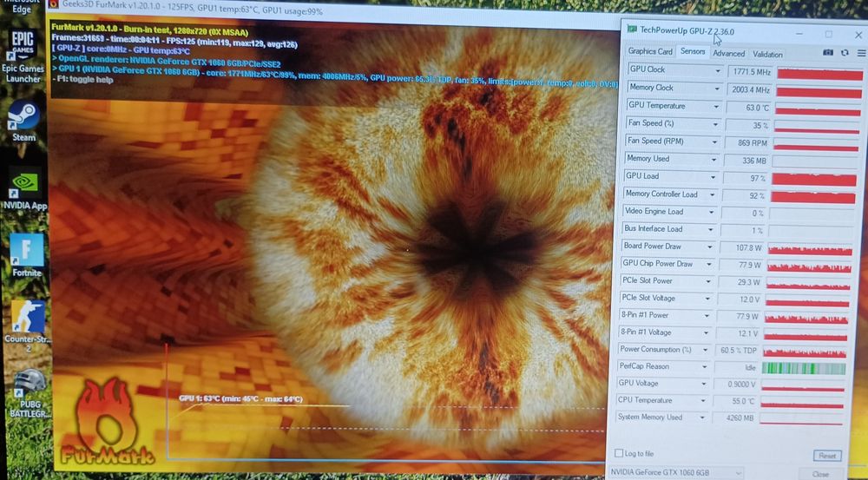Image resolution: width=868 pixels, height=480 pixels.
Task: Open the GPU-Z hamburger menu icon
Action: tap(861, 53)
